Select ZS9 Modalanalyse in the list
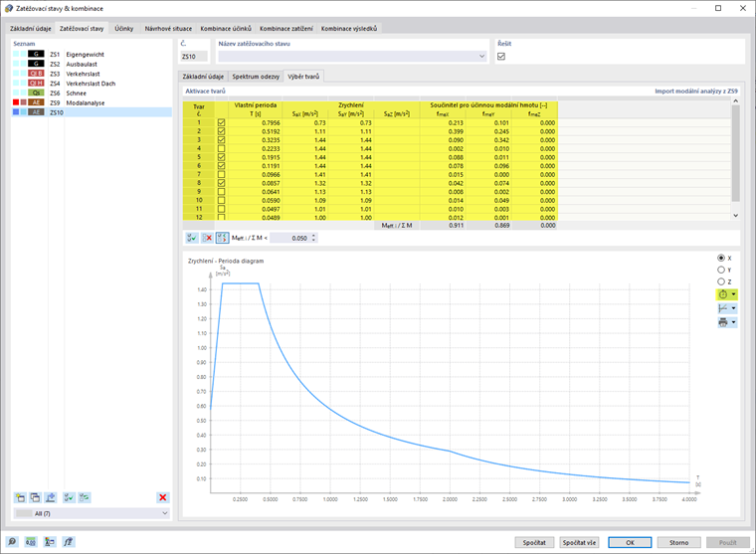The width and height of the screenshot is (756, 554). click(x=92, y=102)
